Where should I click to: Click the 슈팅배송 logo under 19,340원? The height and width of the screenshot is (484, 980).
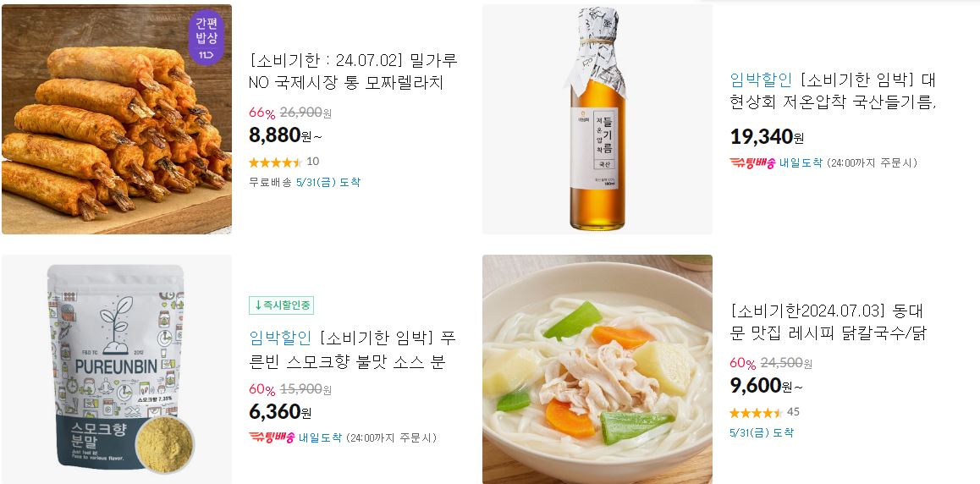pyautogui.click(x=752, y=163)
